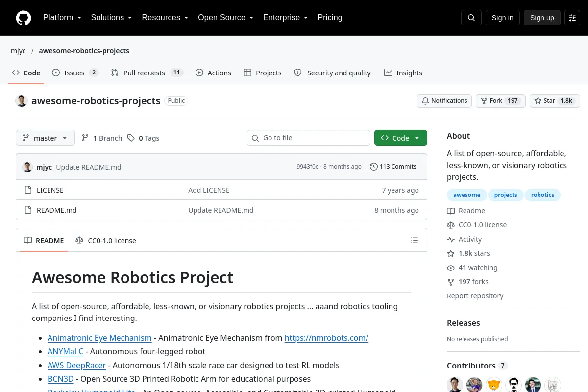
Task: Click the mjyc avatar in commit row
Action: tap(27, 167)
